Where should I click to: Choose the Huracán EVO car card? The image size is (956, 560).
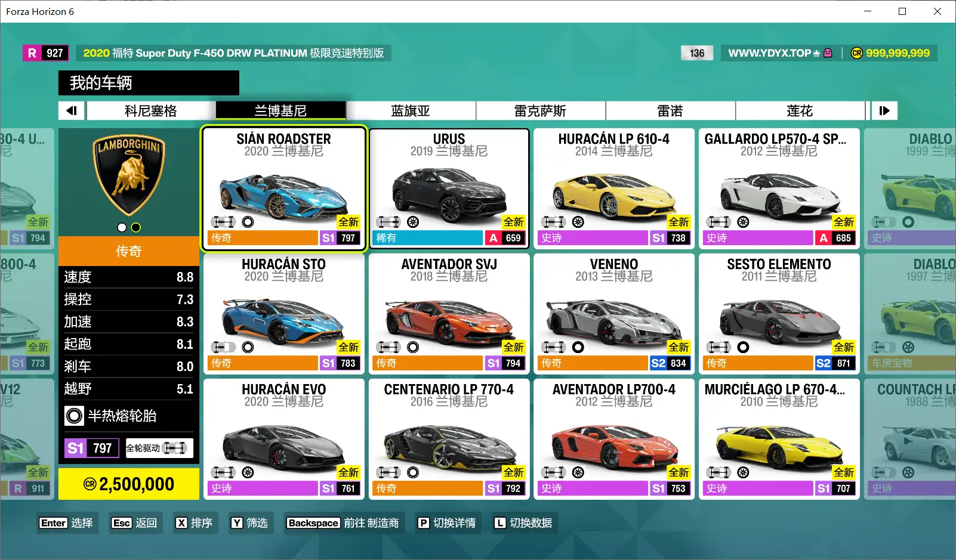point(283,439)
